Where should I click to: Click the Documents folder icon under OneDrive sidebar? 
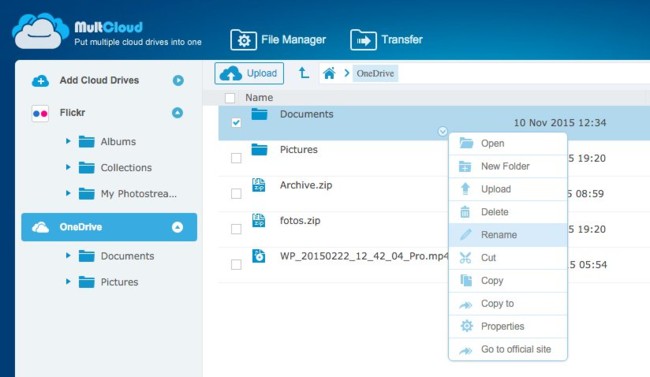coord(87,256)
